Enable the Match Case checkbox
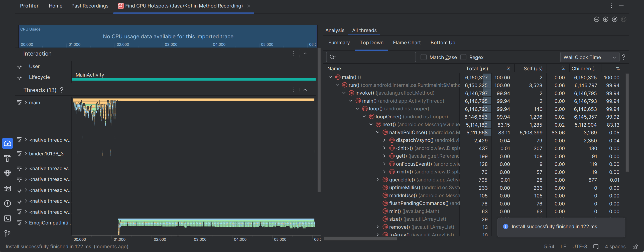 pos(423,57)
